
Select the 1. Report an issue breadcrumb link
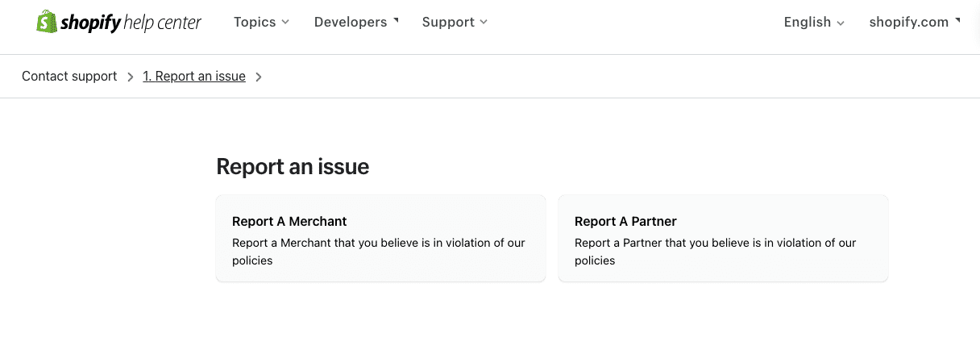tap(194, 77)
